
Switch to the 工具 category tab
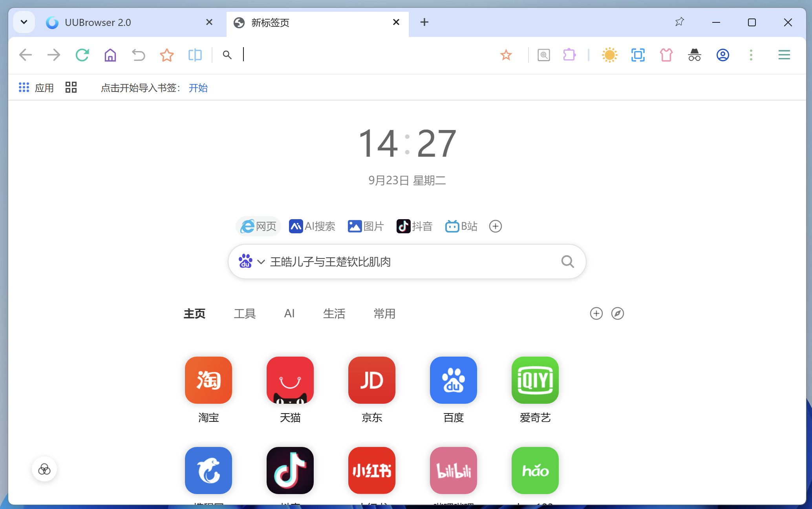245,313
